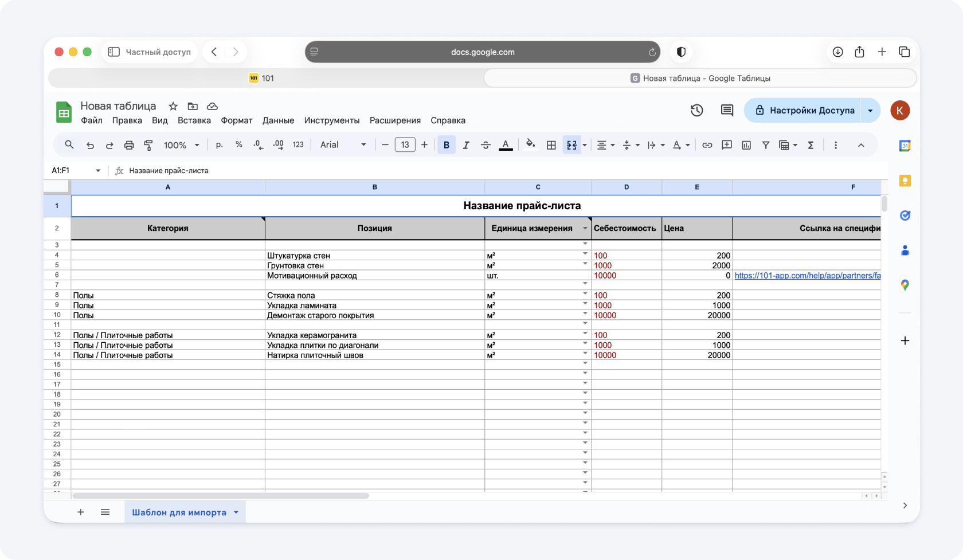Open the text color picker
The image size is (963, 560).
pos(505,145)
